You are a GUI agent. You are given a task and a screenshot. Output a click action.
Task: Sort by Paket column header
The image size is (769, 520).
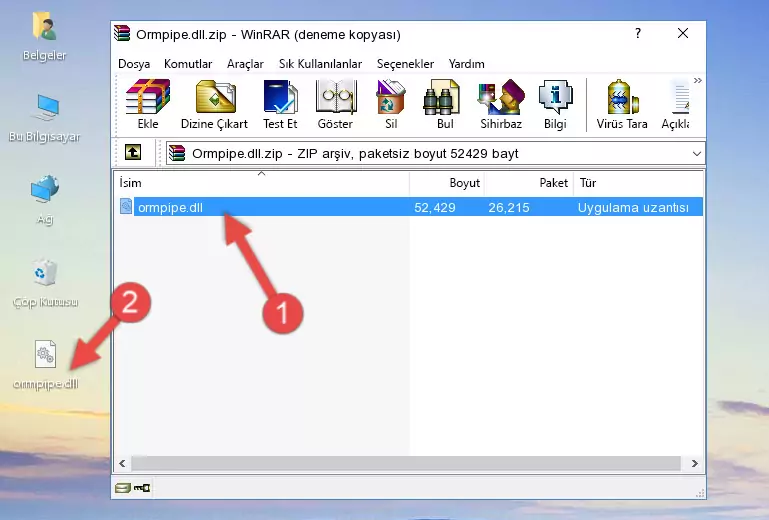pos(529,182)
